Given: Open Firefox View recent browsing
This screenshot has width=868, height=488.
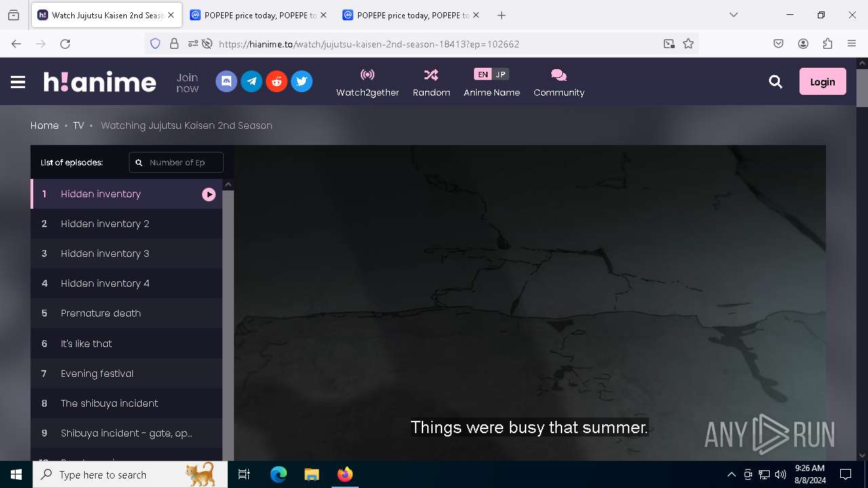Looking at the screenshot, I should point(14,15).
